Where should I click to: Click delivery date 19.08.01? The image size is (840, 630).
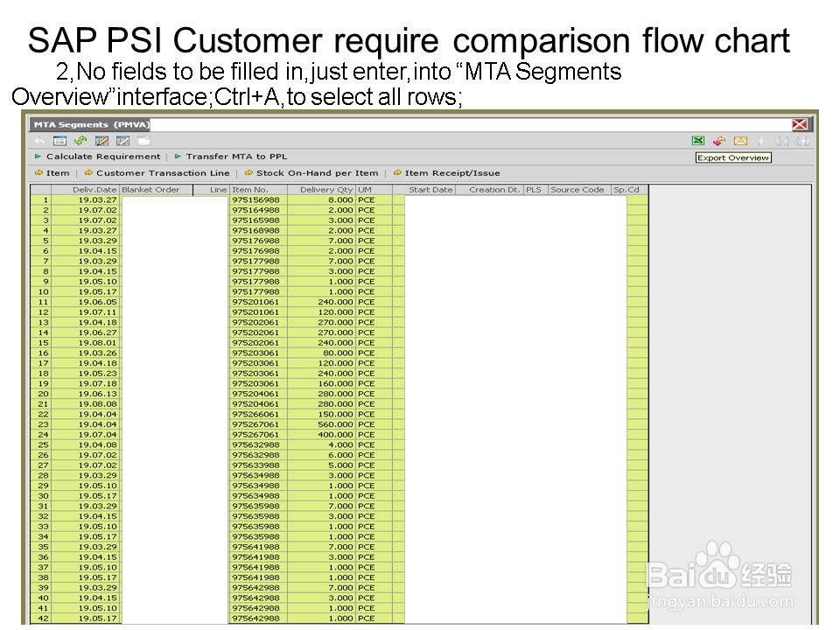click(85, 343)
